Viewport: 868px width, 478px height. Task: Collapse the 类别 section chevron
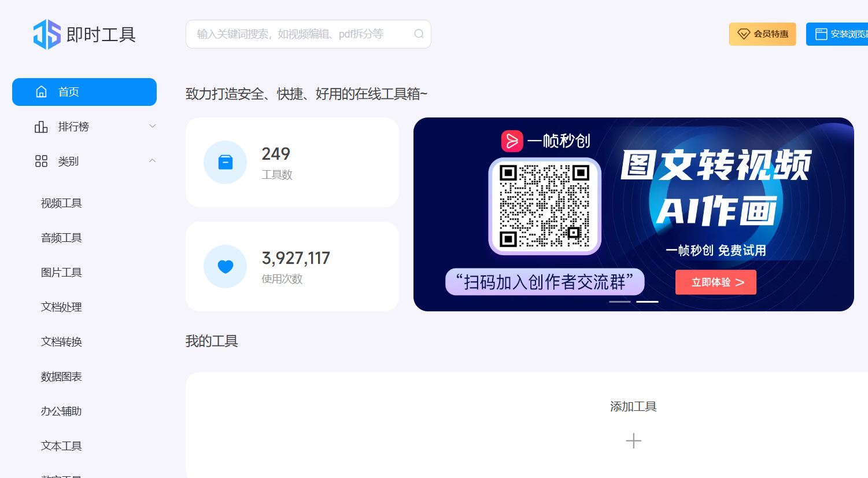(x=152, y=161)
